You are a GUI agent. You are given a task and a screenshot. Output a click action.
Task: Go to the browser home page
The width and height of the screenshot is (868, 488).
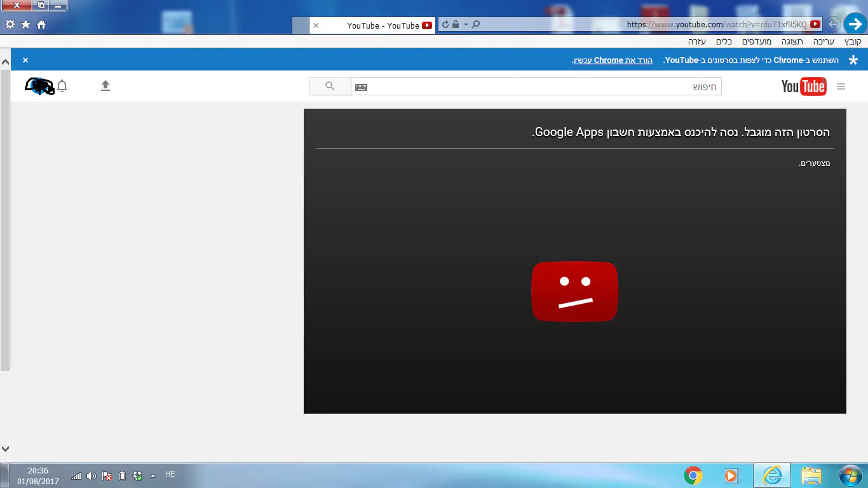pyautogui.click(x=41, y=24)
